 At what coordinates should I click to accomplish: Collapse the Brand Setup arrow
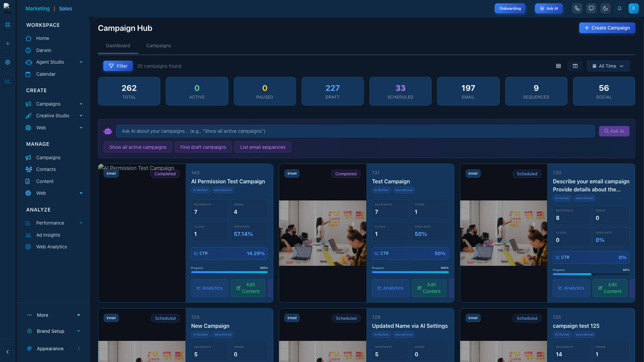click(x=78, y=331)
